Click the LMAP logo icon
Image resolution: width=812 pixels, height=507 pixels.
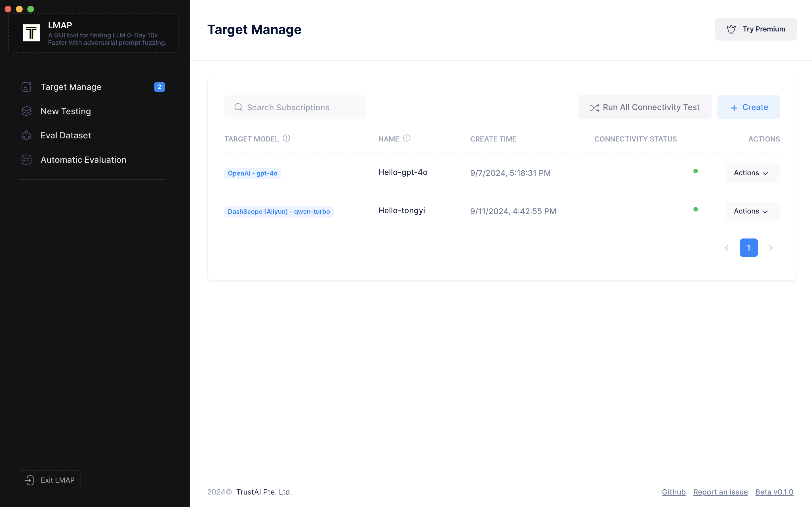[31, 33]
